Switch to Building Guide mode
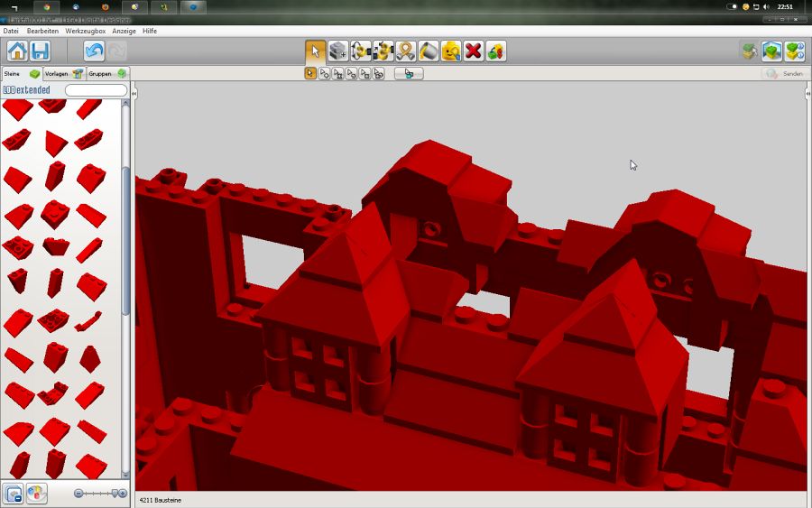This screenshot has height=508, width=812. coord(794,51)
